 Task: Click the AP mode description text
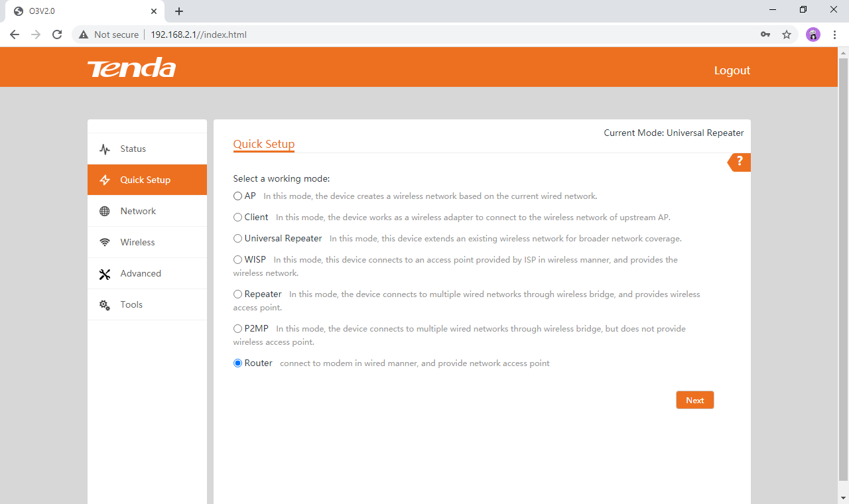[x=430, y=196]
